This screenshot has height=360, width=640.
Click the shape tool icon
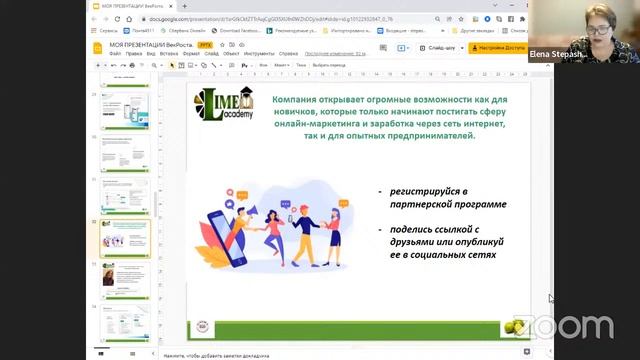pyautogui.click(x=204, y=65)
